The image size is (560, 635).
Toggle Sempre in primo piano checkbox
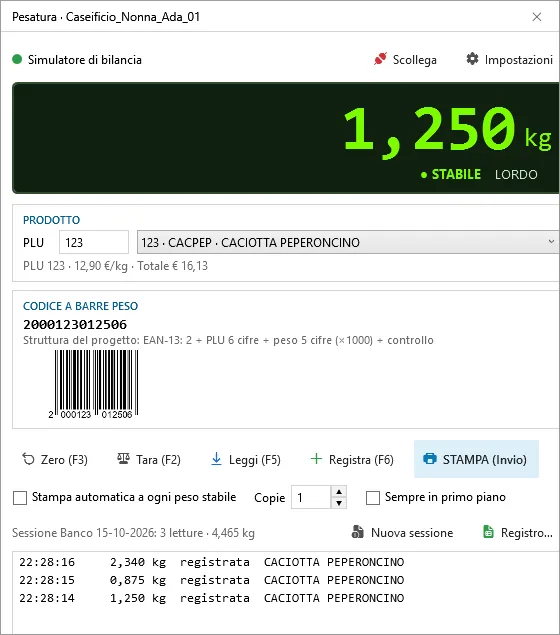coord(373,497)
